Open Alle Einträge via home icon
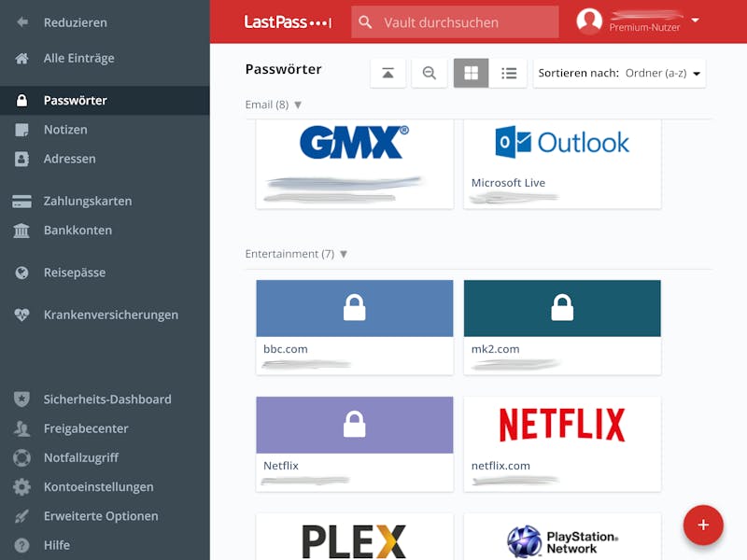747x560 pixels. pyautogui.click(x=21, y=58)
